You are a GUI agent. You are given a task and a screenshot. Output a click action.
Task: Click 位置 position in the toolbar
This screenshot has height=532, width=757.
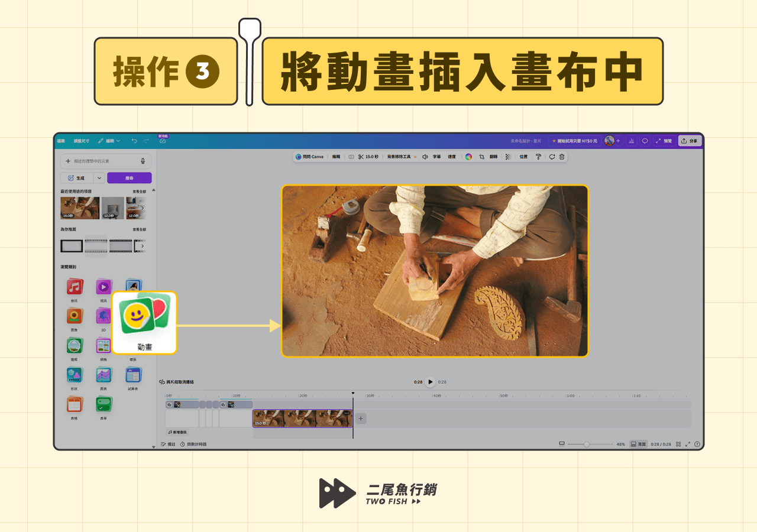[x=523, y=157]
